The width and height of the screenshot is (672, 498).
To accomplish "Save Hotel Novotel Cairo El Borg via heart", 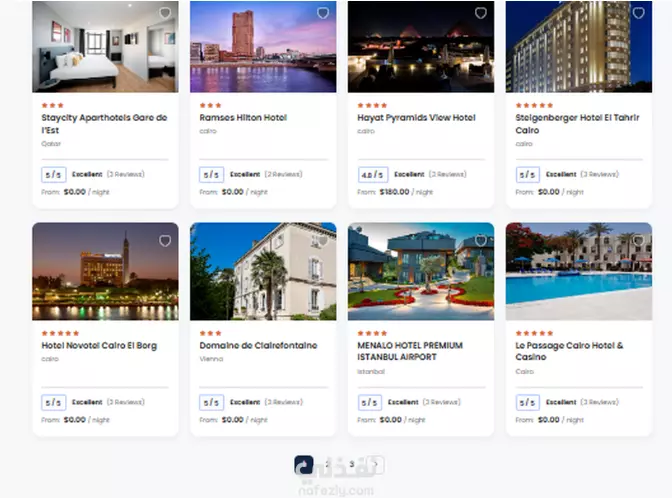I will (165, 241).
